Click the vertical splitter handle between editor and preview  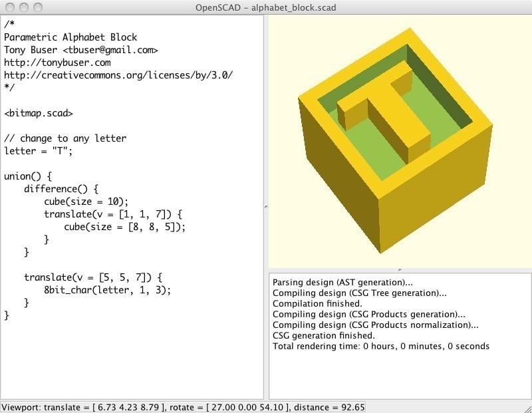click(266, 206)
